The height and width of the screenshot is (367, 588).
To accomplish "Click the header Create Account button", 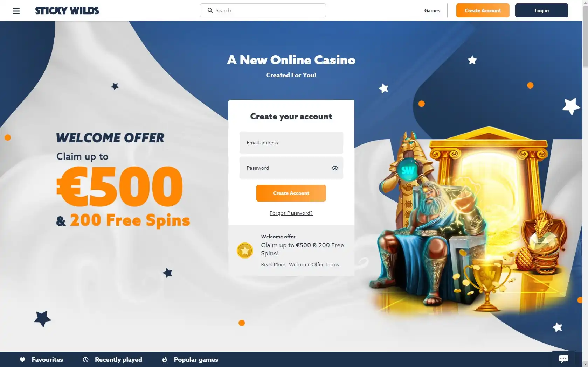I will (x=483, y=10).
